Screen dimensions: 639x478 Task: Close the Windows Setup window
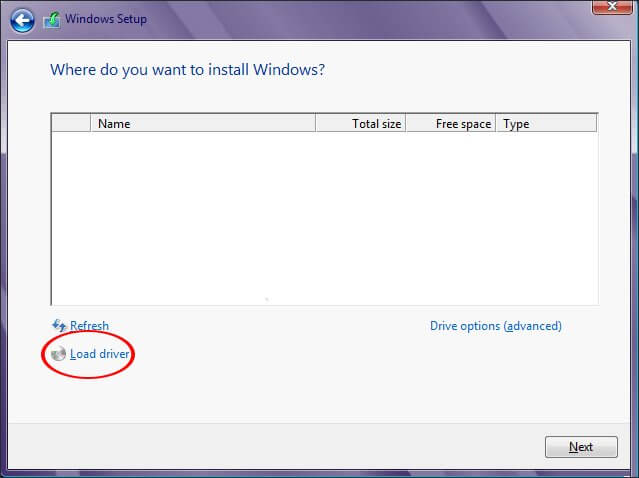click(612, 6)
